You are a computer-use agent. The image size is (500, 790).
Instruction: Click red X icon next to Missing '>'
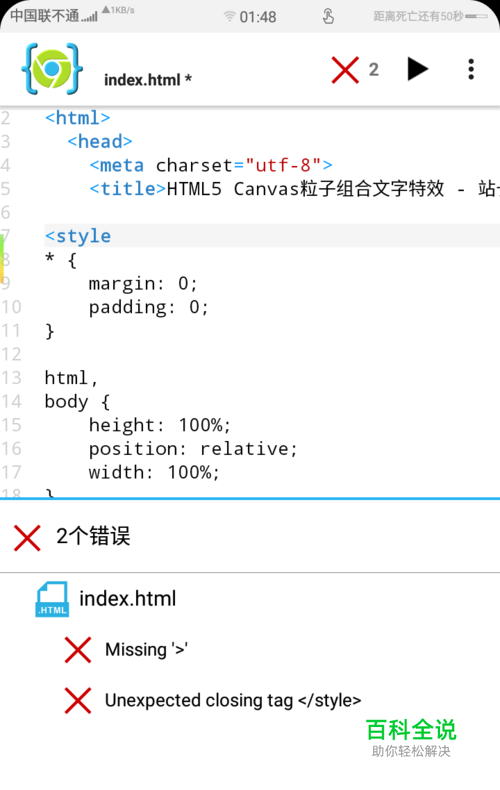pos(78,649)
